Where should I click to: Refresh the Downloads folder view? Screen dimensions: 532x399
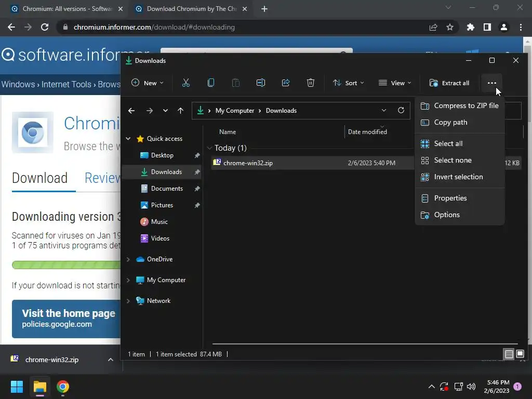pyautogui.click(x=401, y=110)
